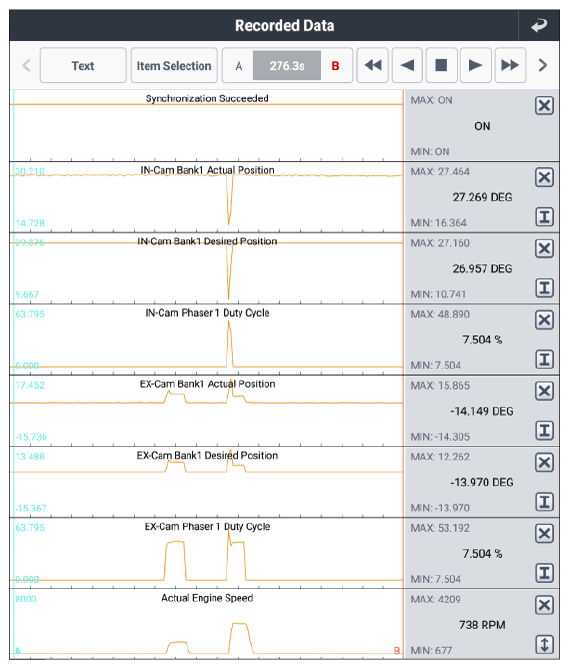Click the fast rewind button
569x669 pixels.
click(373, 65)
